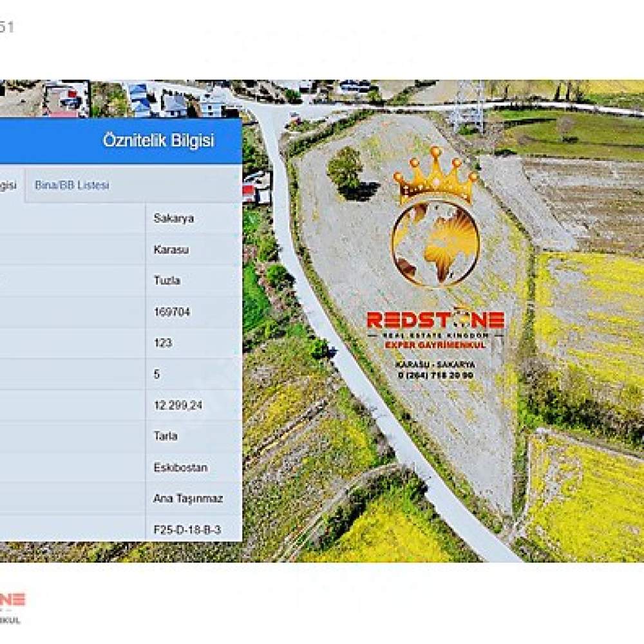Select the Eskibostan location value
This screenshot has height=644, width=644.
click(180, 468)
